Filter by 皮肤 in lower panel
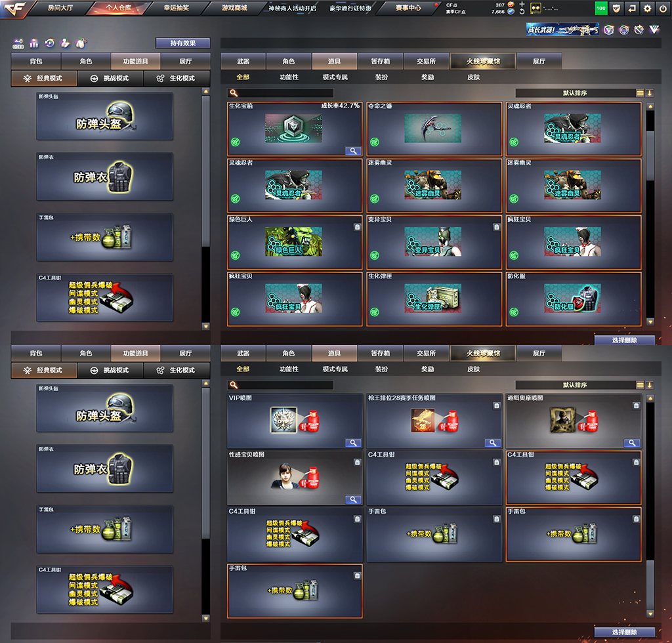Image resolution: width=672 pixels, height=643 pixels. pyautogui.click(x=474, y=369)
